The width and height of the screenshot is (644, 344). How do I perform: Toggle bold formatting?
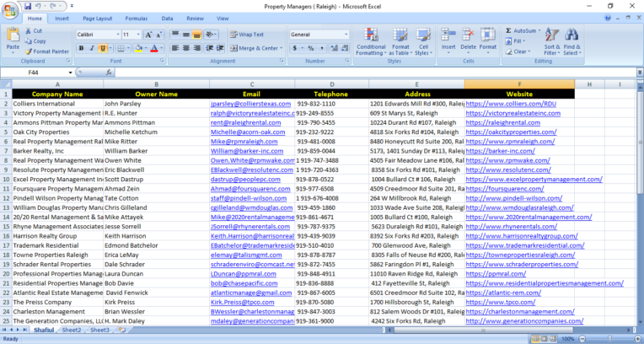tap(81, 49)
